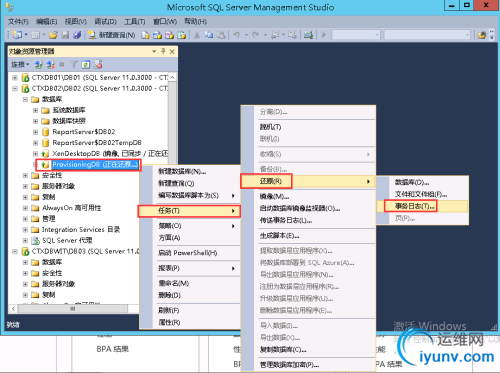The width and height of the screenshot is (500, 373).
Task: Click the Undo arrow icon
Action: [x=237, y=35]
